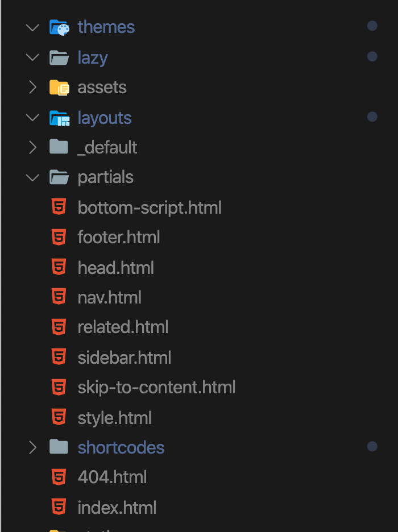This screenshot has width=398, height=532.
Task: Click the HTML5 icon beside footer.html
Action: pos(59,237)
